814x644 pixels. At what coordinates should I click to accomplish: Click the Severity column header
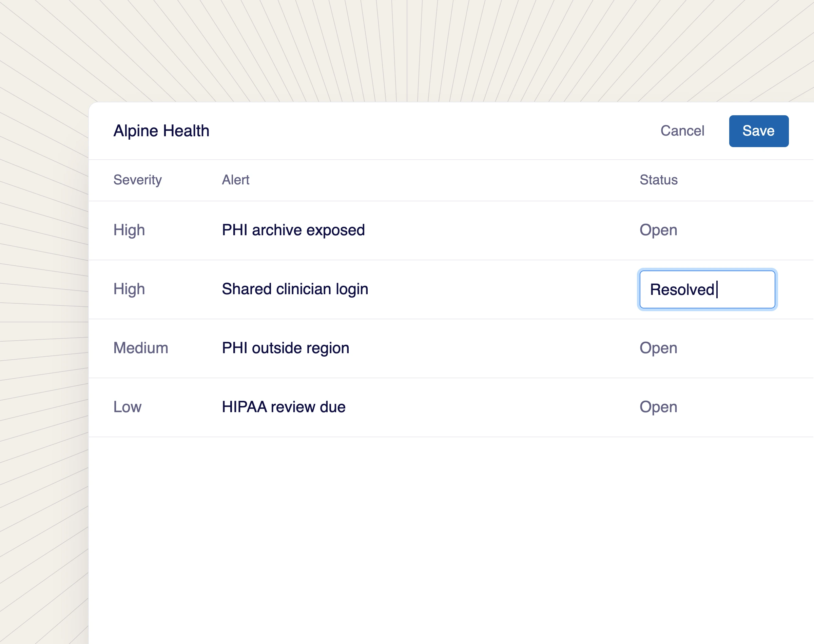click(137, 180)
